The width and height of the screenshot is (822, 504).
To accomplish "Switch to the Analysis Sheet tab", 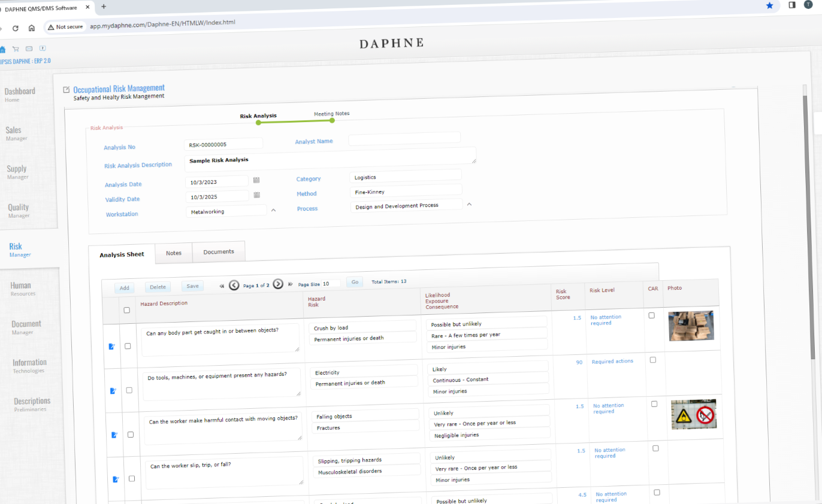I will [122, 254].
